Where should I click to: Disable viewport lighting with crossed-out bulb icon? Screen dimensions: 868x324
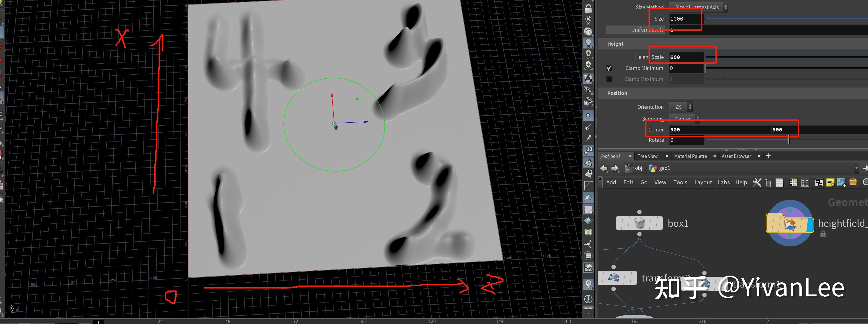click(x=588, y=20)
